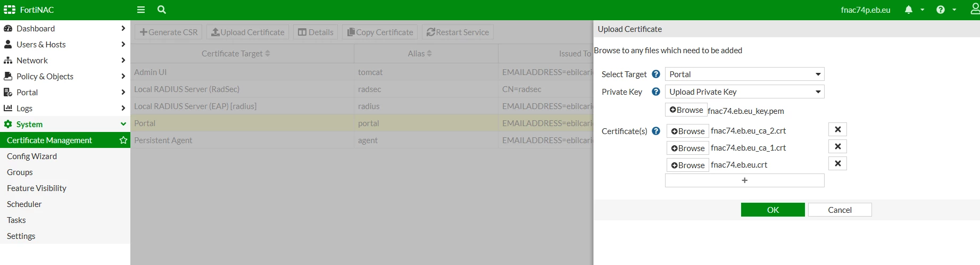Expand the help dropdown arrow

954,10
